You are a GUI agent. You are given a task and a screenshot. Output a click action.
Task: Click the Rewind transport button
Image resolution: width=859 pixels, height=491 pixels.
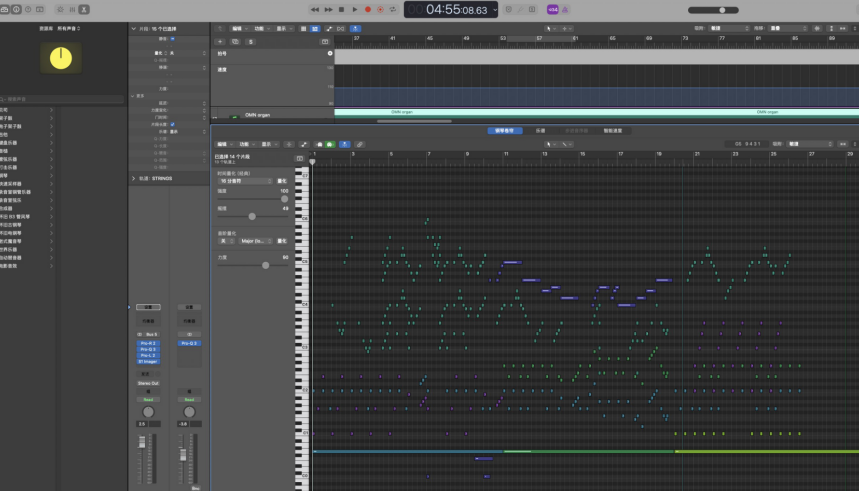(x=315, y=9)
